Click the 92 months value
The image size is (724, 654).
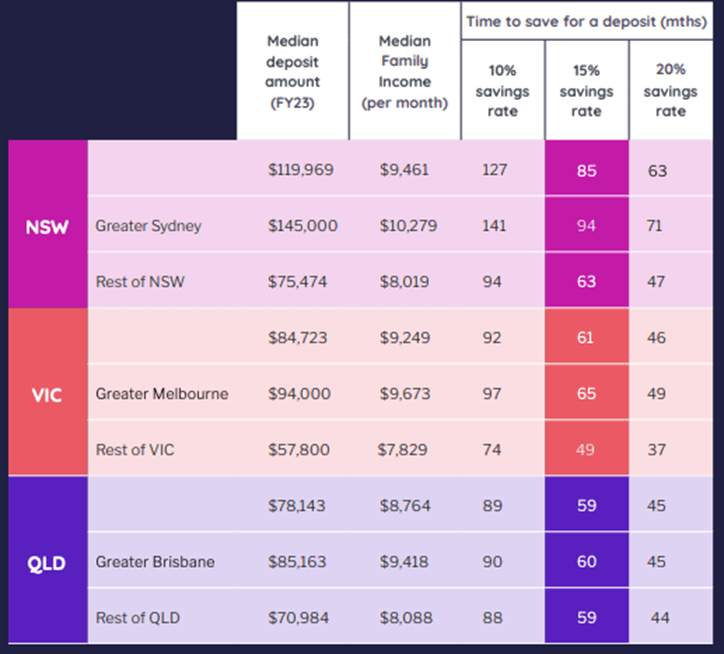pyautogui.click(x=492, y=338)
